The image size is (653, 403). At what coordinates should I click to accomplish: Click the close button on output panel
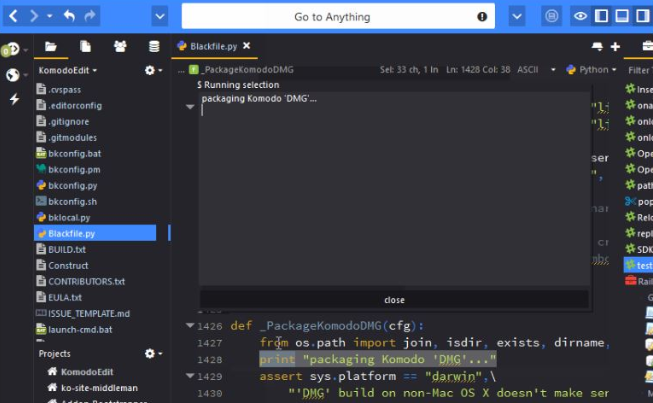pyautogui.click(x=394, y=300)
